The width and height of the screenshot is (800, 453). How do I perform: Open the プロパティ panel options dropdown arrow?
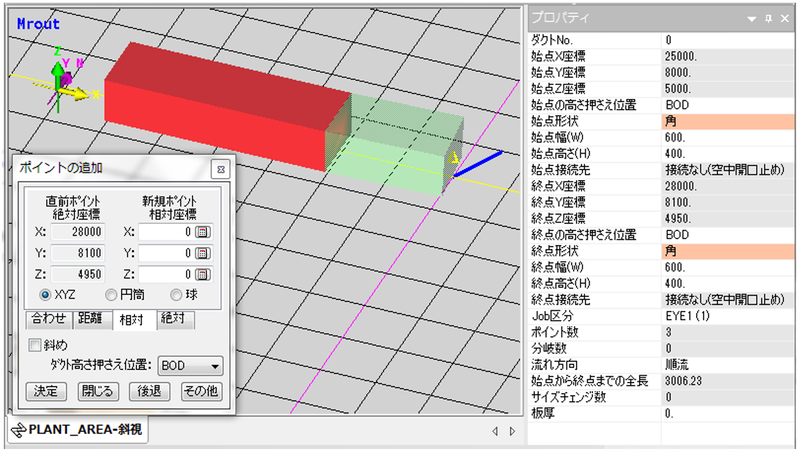(752, 19)
